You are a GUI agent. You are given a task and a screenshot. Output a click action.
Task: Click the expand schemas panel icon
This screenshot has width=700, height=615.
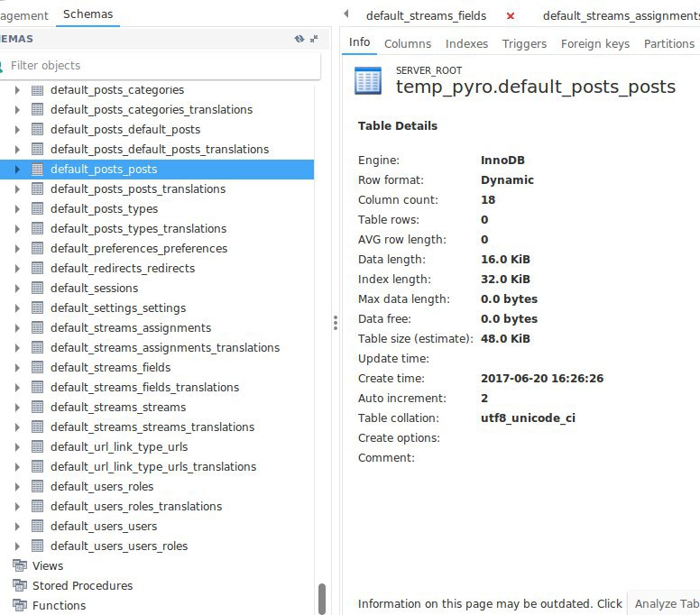click(314, 39)
